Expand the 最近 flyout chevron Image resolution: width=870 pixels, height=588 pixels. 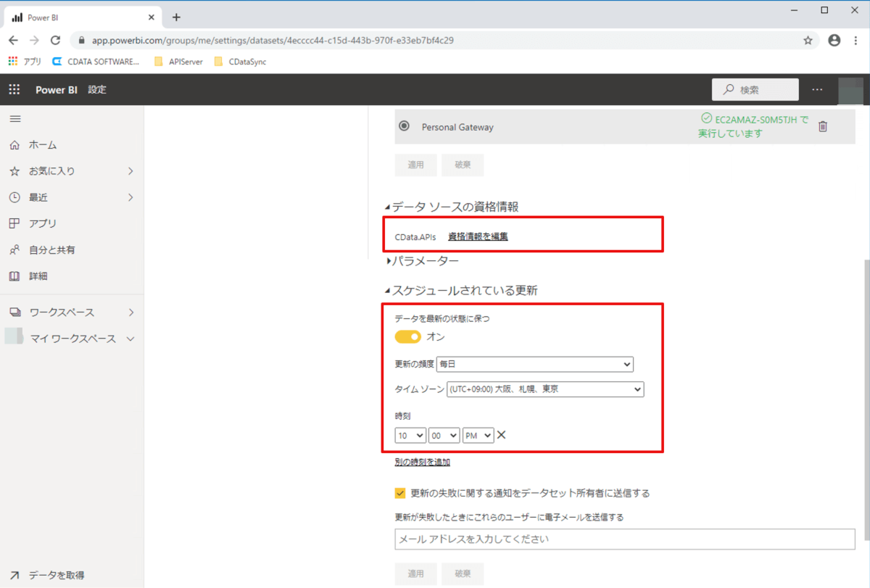point(130,197)
